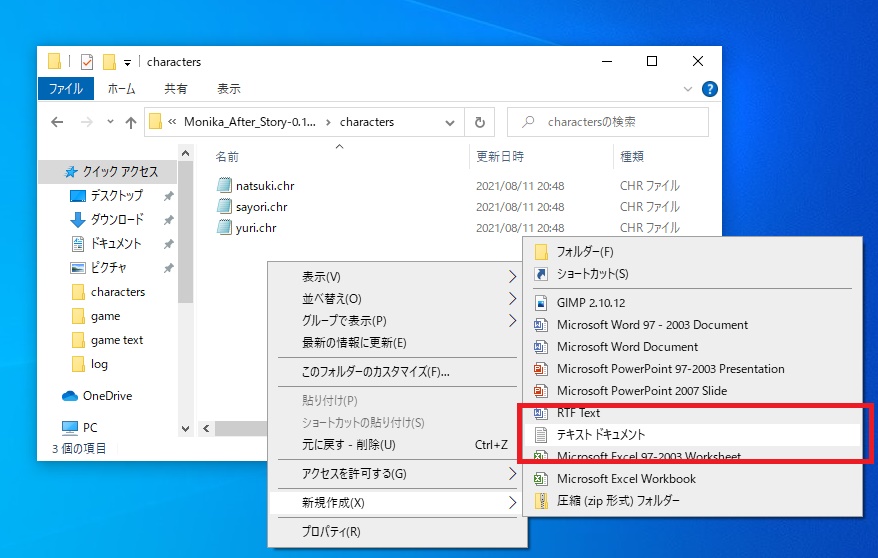Create Microsoft PowerPoint 97-2003 Presentation
Image resolution: width=878 pixels, height=558 pixels.
[692, 369]
